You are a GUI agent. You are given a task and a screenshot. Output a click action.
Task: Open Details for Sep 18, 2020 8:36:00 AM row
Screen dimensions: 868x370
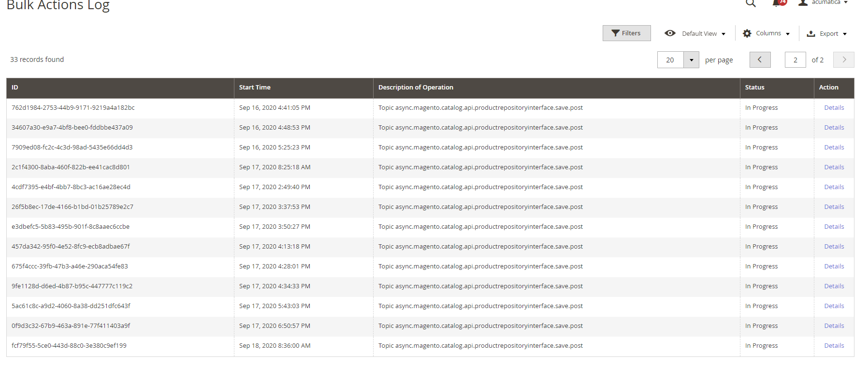point(834,346)
